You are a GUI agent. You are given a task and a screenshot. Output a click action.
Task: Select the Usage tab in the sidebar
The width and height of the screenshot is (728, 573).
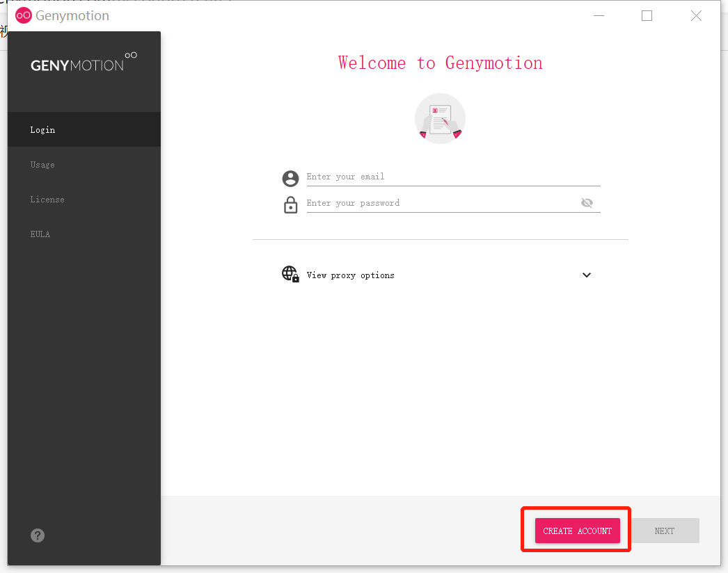[42, 164]
